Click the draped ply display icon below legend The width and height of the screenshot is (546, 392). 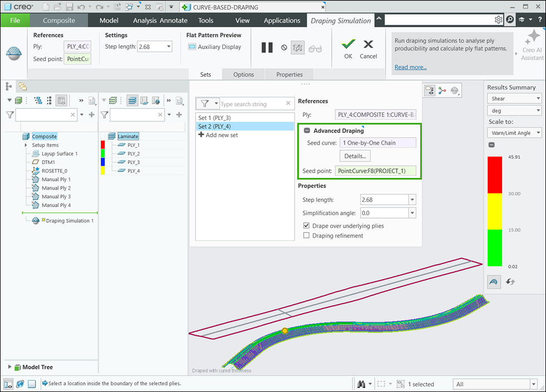point(494,282)
